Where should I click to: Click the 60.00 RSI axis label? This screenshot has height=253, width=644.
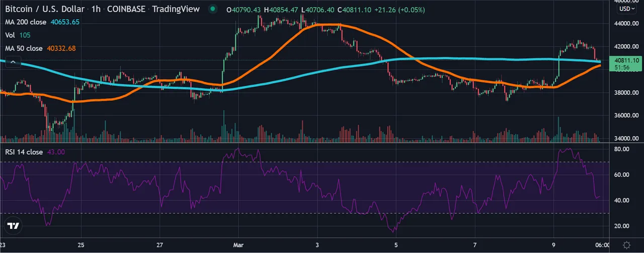tap(621, 174)
